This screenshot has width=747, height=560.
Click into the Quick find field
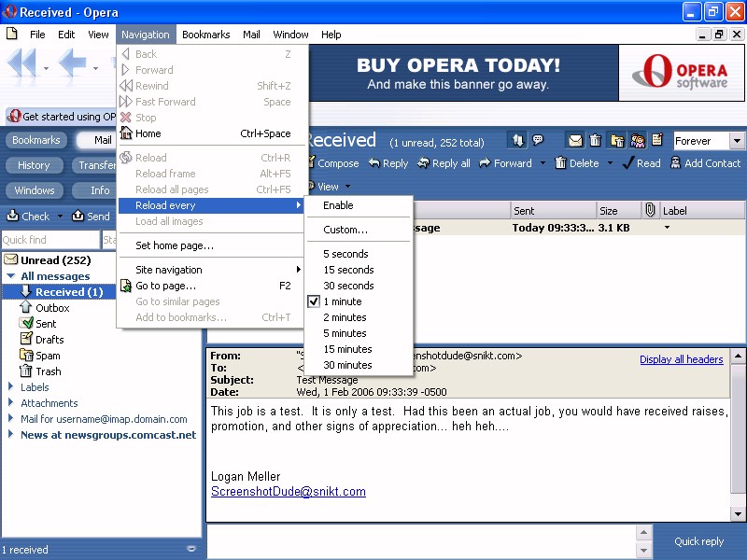pyautogui.click(x=50, y=240)
